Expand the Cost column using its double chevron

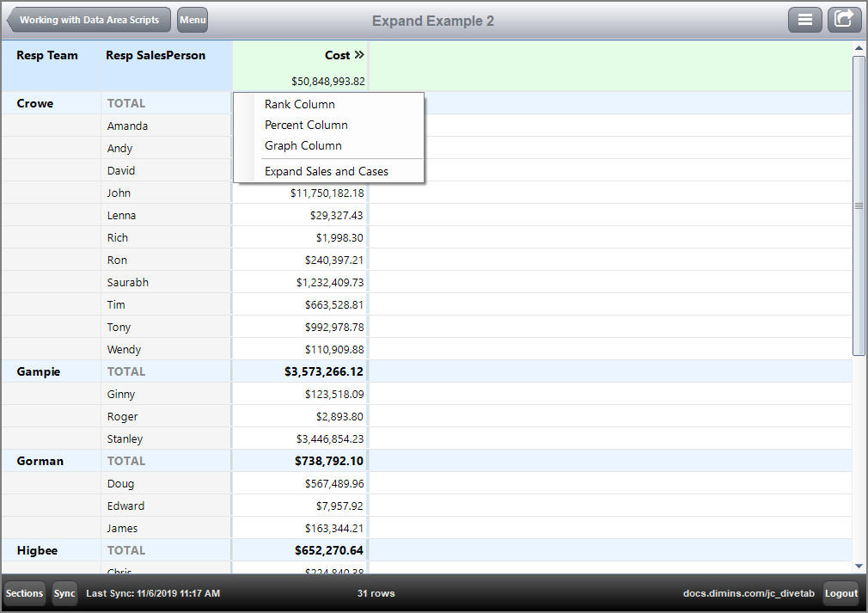(x=361, y=54)
